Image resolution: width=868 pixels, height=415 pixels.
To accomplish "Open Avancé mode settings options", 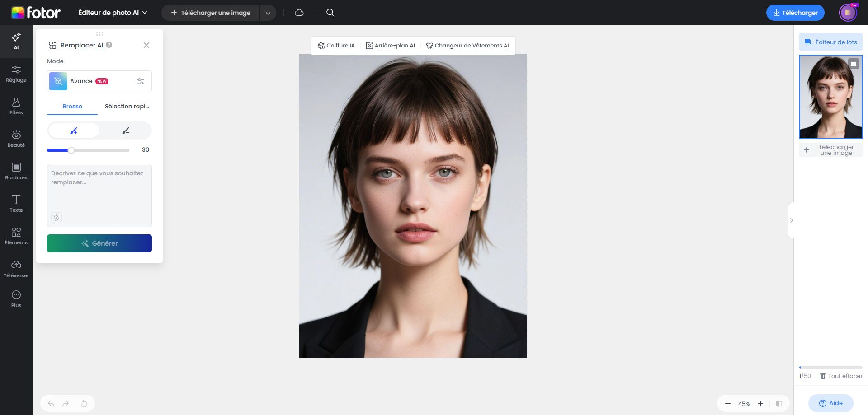I will (x=141, y=81).
